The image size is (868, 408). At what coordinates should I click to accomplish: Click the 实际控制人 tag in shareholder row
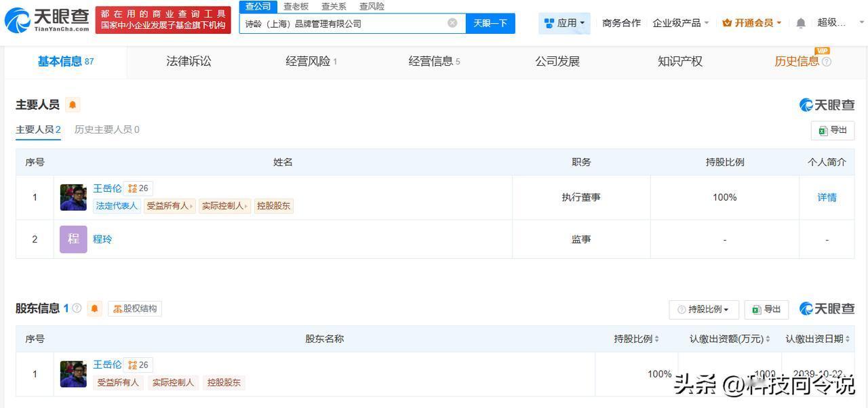pyautogui.click(x=173, y=382)
